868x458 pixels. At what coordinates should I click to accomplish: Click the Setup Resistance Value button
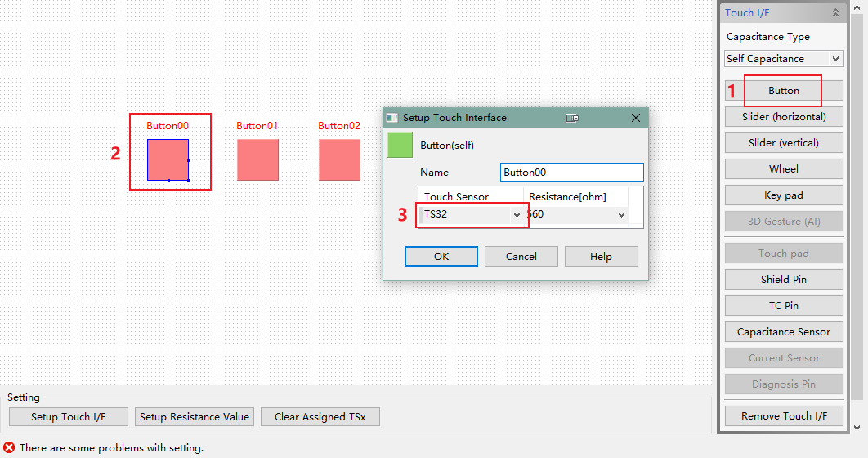[195, 417]
